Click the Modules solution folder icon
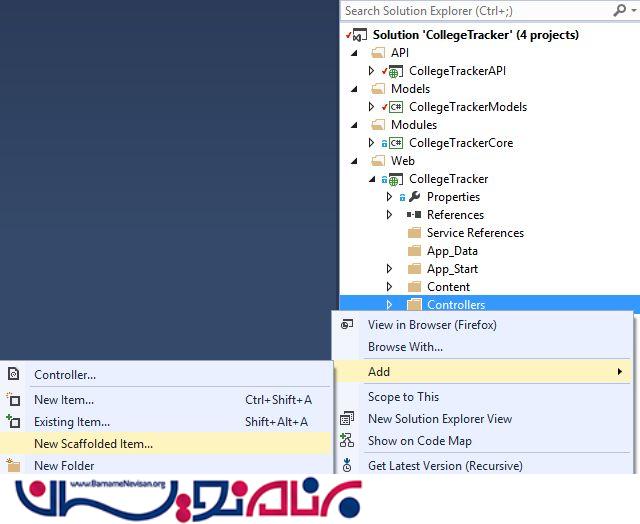The height and width of the screenshot is (524, 640). pyautogui.click(x=378, y=125)
